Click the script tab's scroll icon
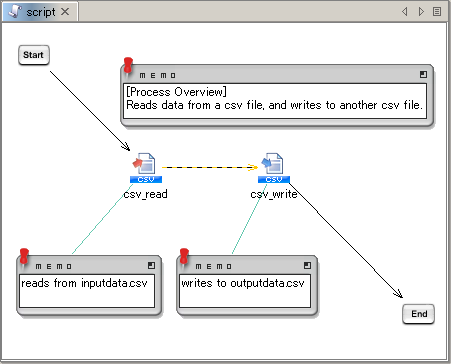The height and width of the screenshot is (364, 451). pos(15,12)
